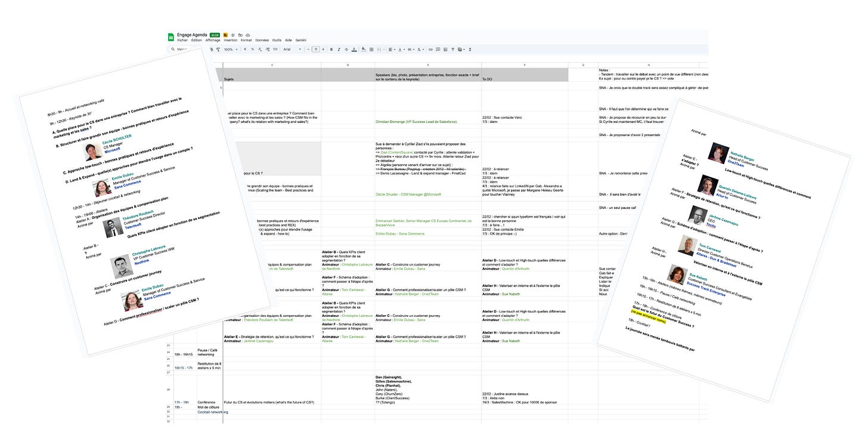The width and height of the screenshot is (868, 438).
Task: Click the functions sigma icon
Action: 470,49
